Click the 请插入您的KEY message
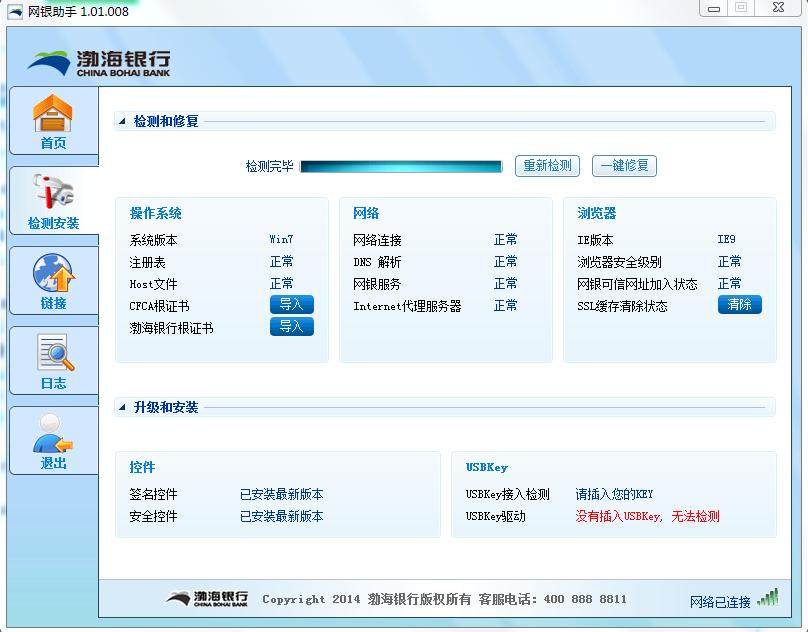This screenshot has width=808, height=632. (614, 494)
